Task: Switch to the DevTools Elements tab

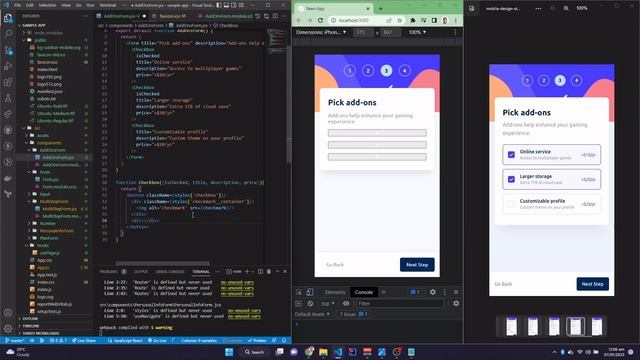Action: (x=335, y=292)
